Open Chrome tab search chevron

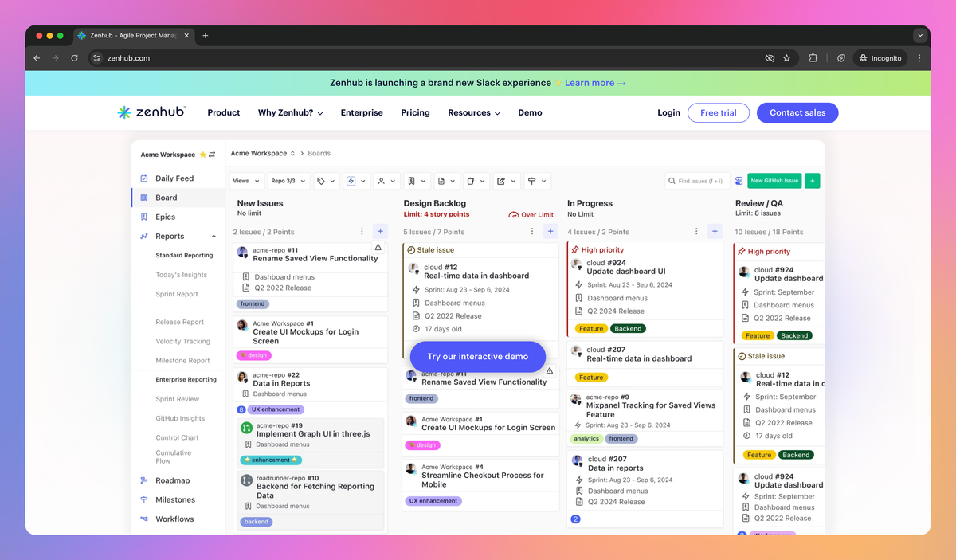tap(920, 36)
